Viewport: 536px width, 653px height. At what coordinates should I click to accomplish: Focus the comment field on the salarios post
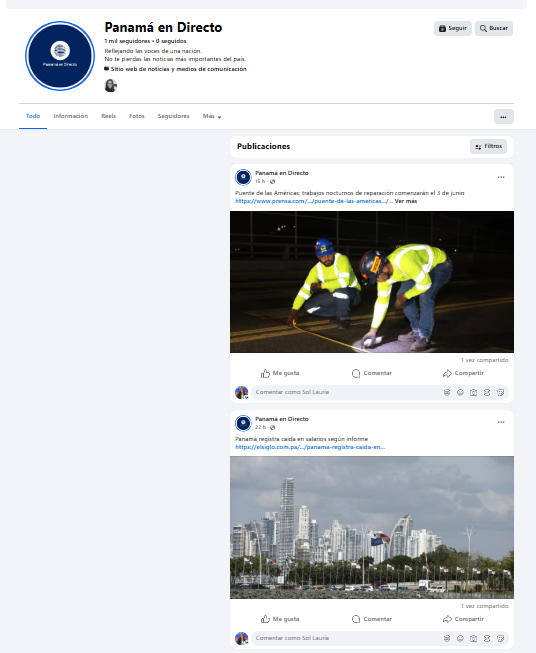[346, 638]
